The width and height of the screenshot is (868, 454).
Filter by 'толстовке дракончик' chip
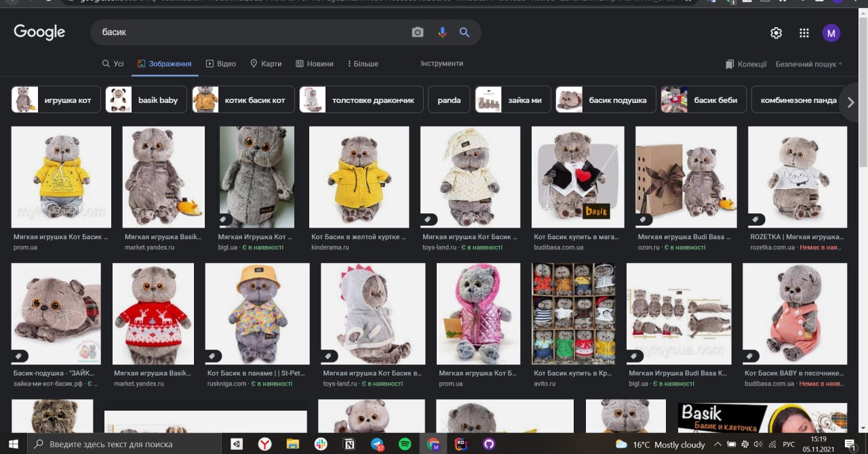point(361,100)
